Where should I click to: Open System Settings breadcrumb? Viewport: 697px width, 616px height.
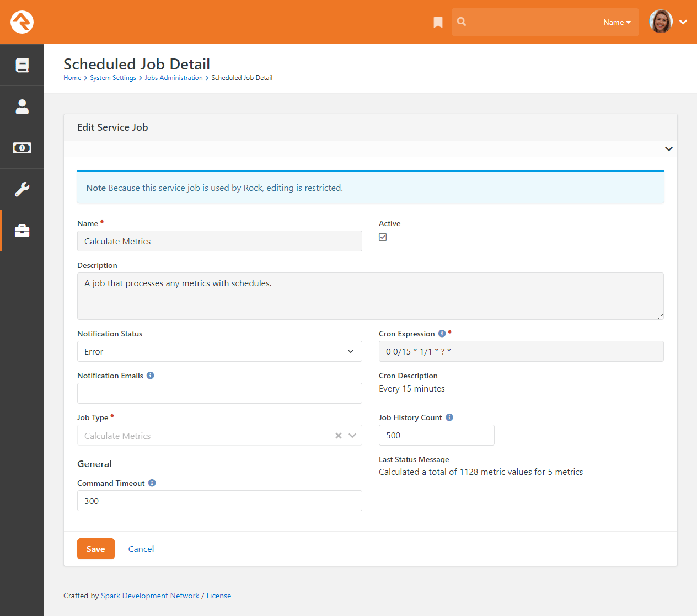pos(113,78)
